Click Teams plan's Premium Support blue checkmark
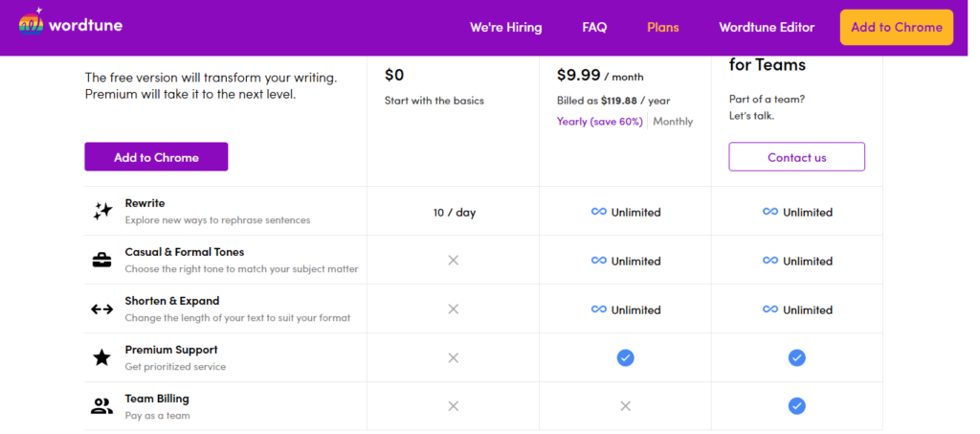The height and width of the screenshot is (434, 980). 796,357
